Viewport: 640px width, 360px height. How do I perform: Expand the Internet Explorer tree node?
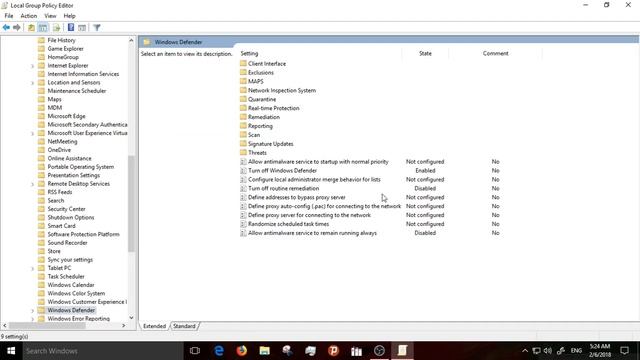[x=32, y=66]
